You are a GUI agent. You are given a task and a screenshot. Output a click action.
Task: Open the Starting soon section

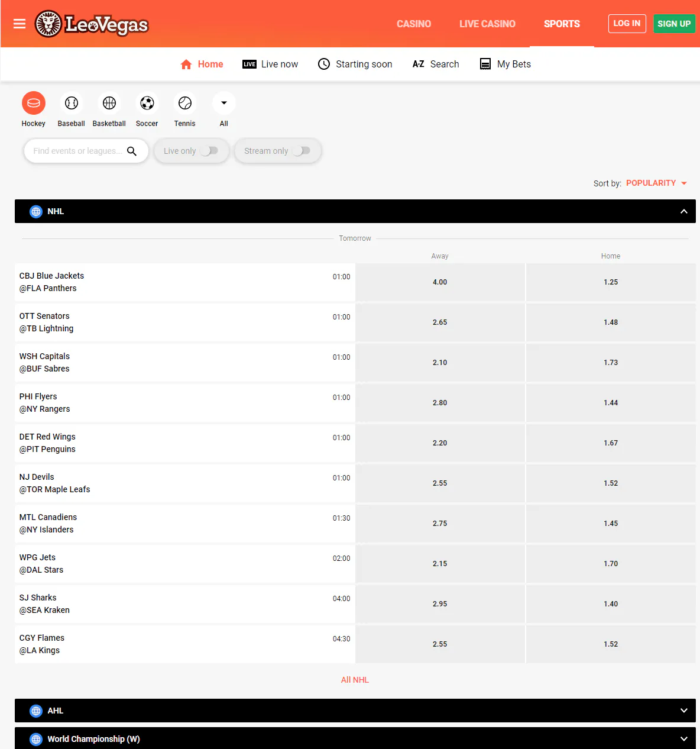click(x=355, y=64)
